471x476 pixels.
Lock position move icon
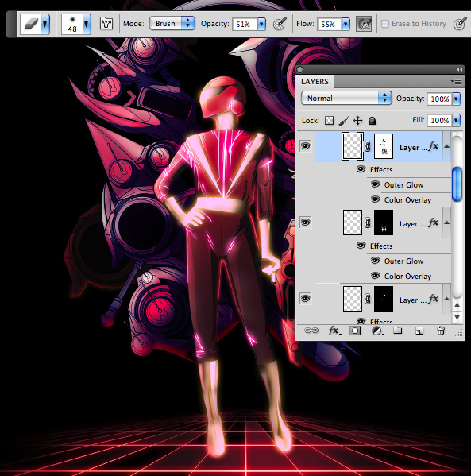click(x=357, y=121)
